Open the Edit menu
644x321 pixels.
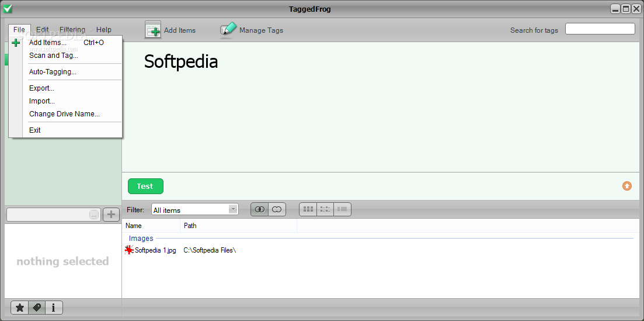point(42,30)
